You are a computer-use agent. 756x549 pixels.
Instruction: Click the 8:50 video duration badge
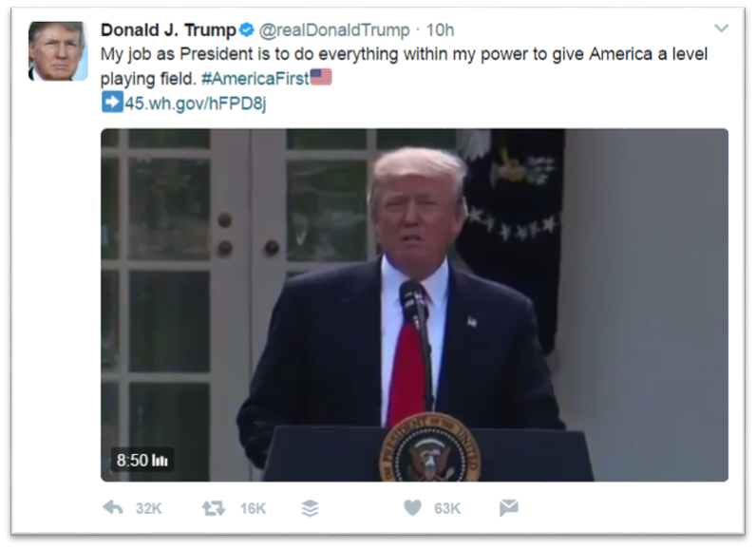coord(142,460)
